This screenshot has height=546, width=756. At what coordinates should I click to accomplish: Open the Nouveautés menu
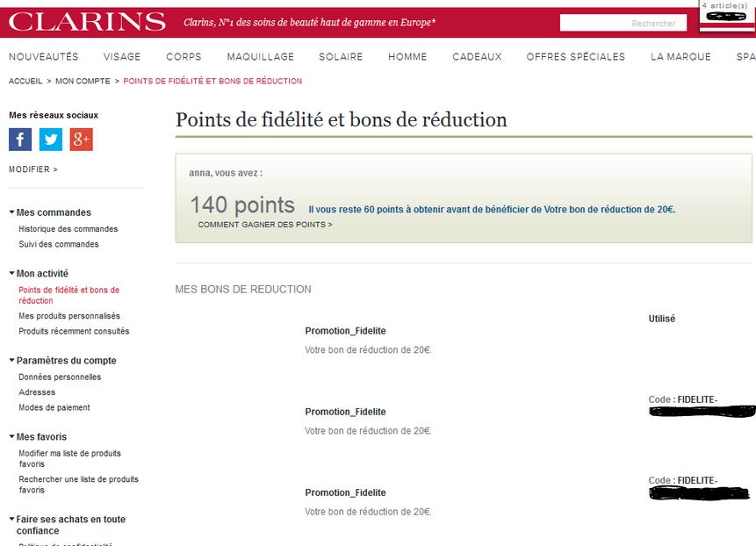point(44,57)
